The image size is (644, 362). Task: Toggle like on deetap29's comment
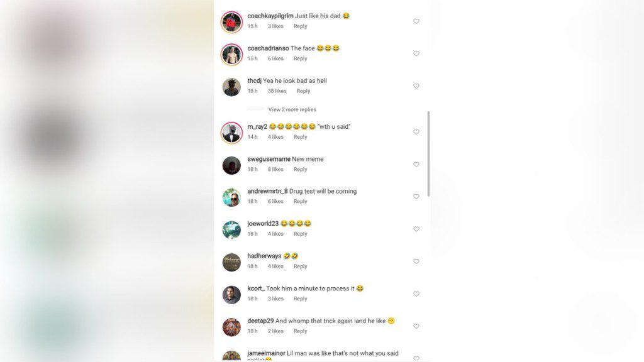point(416,326)
